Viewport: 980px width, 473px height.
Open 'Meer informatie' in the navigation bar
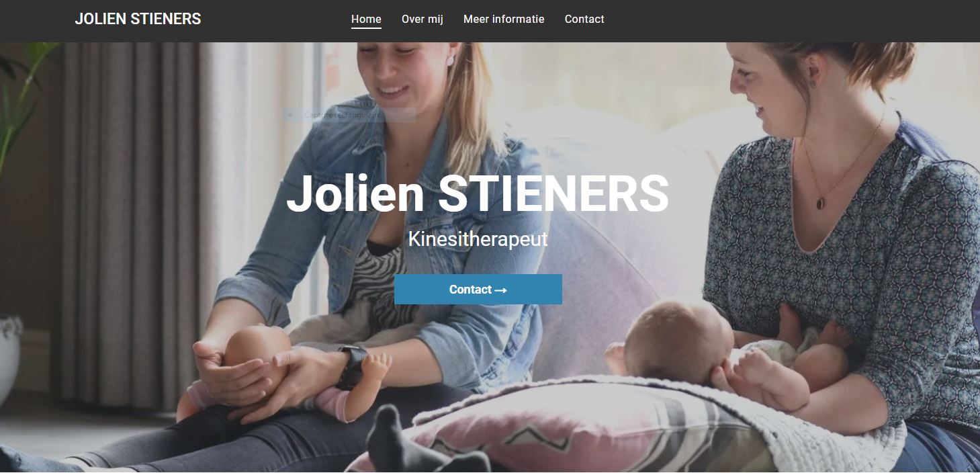coord(504,19)
